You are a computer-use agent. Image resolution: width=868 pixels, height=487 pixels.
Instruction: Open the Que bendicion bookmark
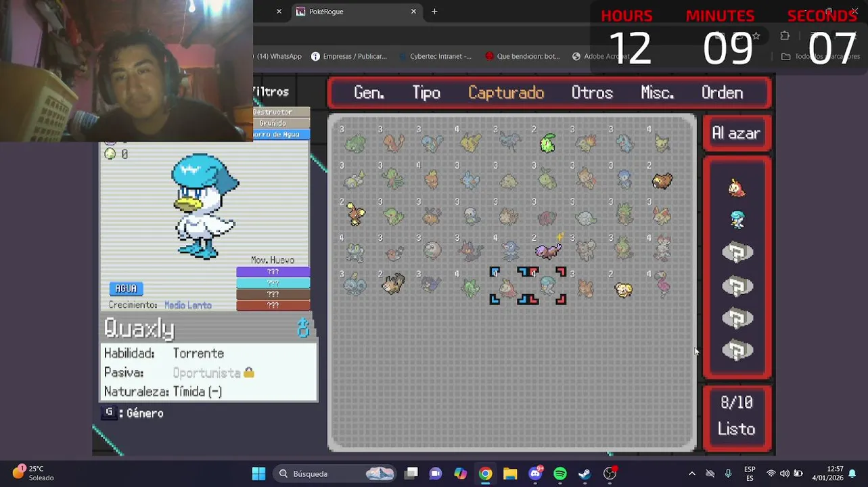[522, 56]
